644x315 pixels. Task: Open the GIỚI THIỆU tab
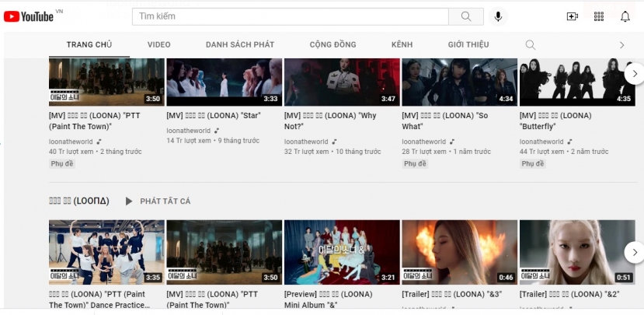pos(468,44)
